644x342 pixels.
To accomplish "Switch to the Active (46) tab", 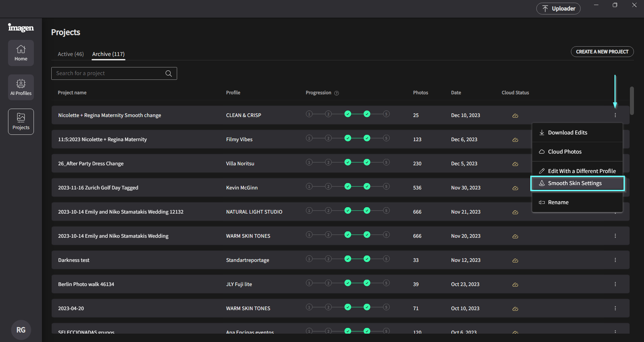I will 71,54.
